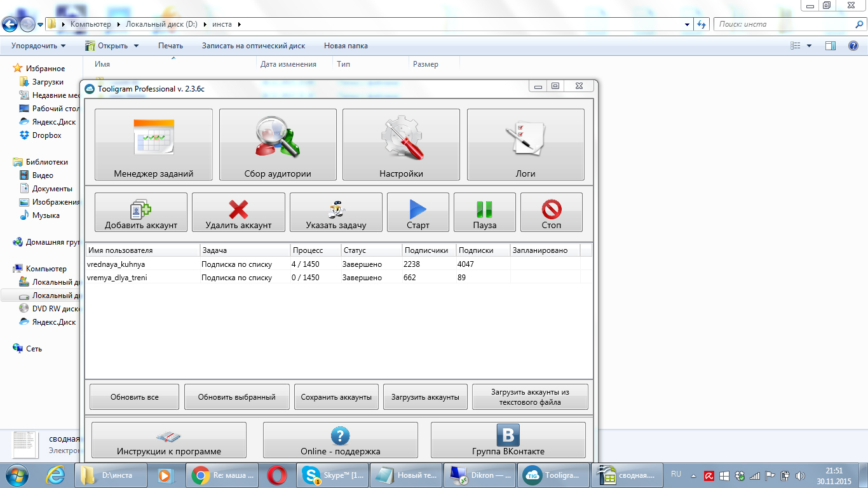The height and width of the screenshot is (488, 868).
Task: Open the Логи logs section
Action: coord(526,144)
